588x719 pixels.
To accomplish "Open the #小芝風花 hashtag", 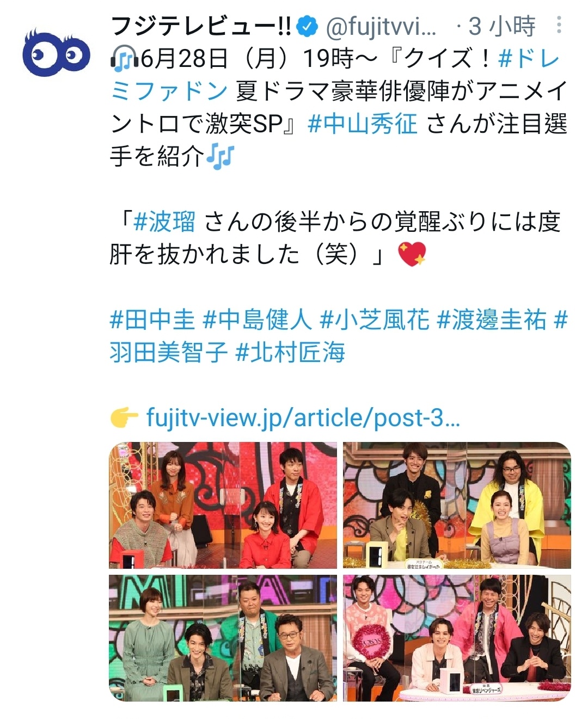I will point(375,319).
